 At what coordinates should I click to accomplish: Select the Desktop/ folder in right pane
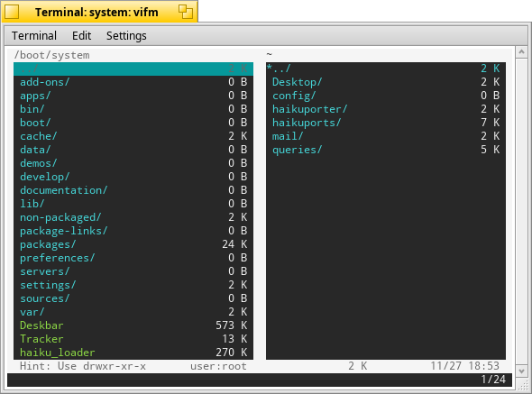tap(386, 82)
